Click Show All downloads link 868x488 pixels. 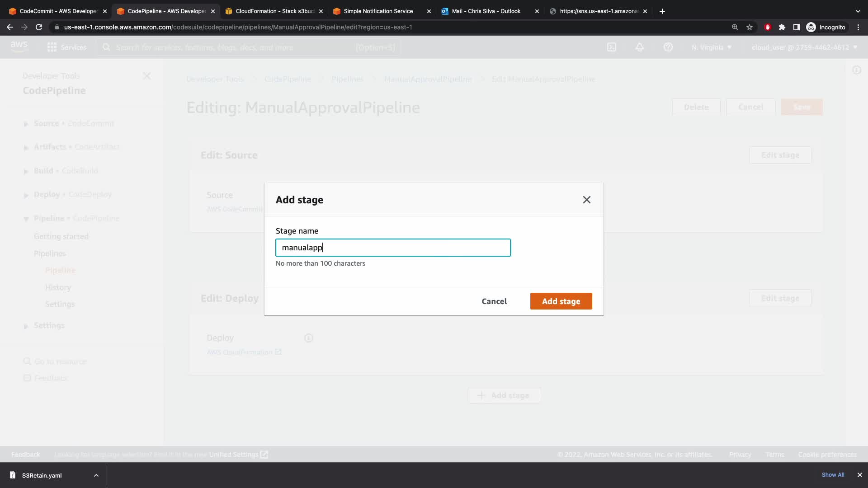click(833, 475)
